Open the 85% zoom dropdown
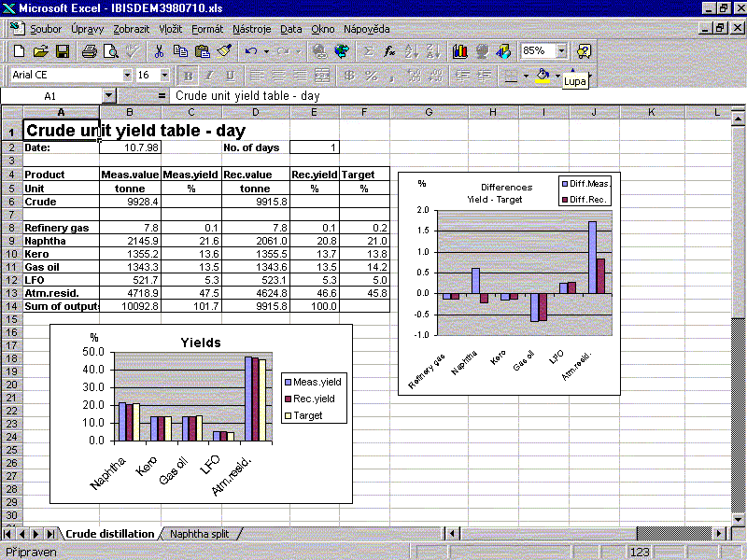 tap(561, 51)
